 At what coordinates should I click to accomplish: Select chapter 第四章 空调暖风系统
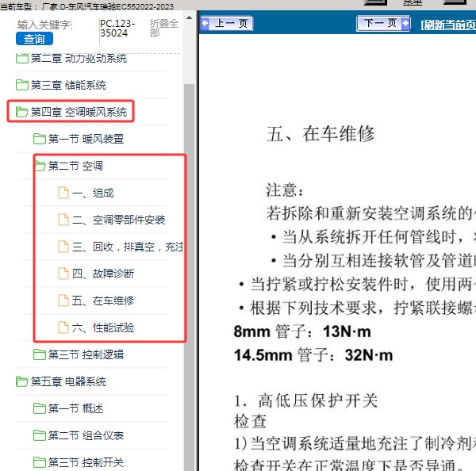pyautogui.click(x=79, y=112)
